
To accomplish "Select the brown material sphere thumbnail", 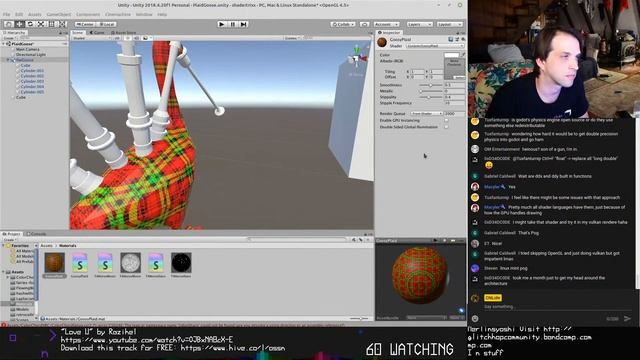I will [54, 262].
